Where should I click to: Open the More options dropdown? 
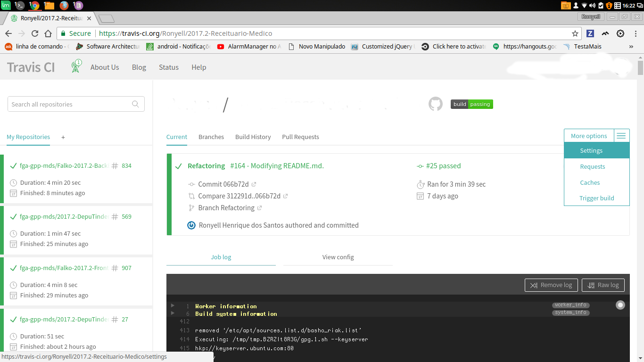589,136
